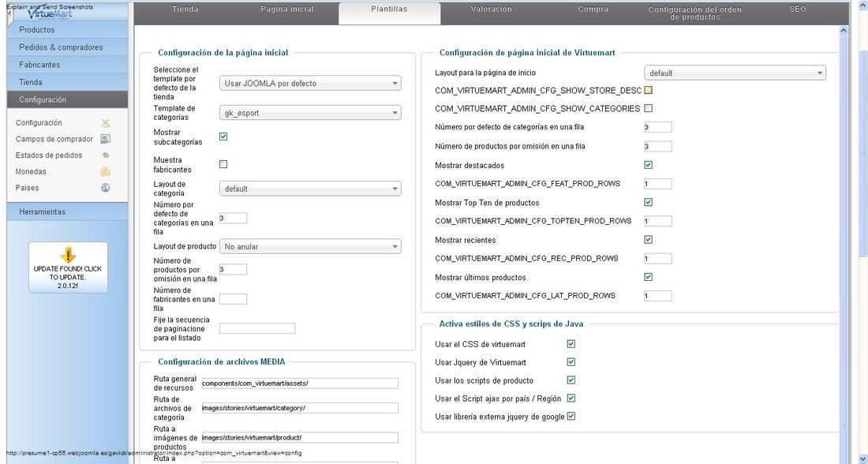Image resolution: width=868 pixels, height=464 pixels.
Task: Click left-column productos por omisión field
Action: tap(233, 270)
